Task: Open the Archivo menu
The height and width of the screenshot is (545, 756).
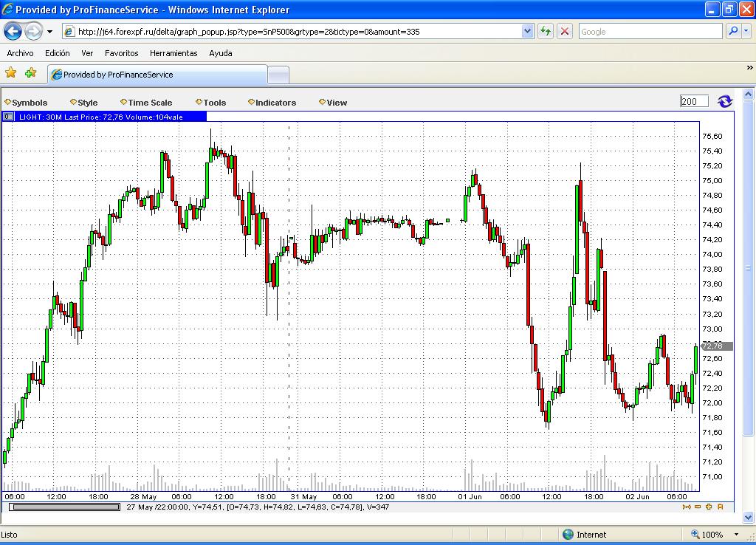Action: point(20,53)
